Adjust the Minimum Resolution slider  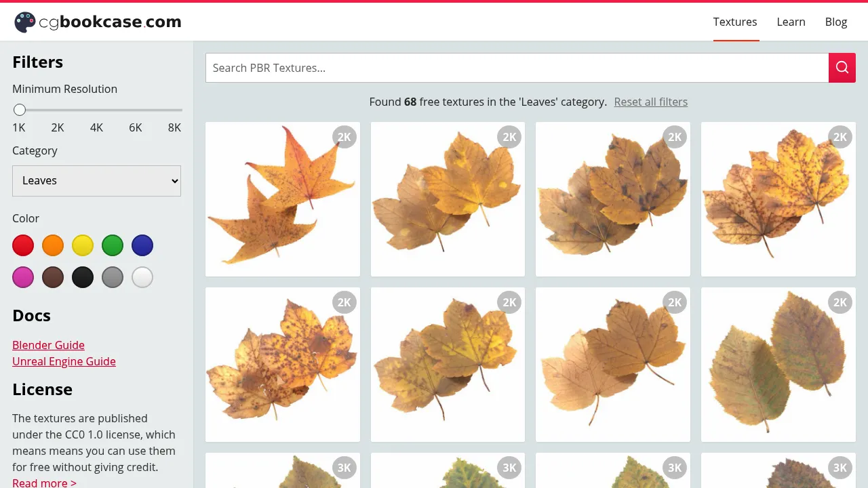(x=20, y=109)
